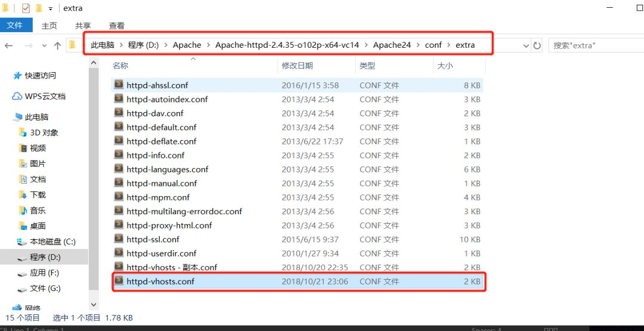This screenshot has width=644, height=331.
Task: Open 文档 folder in sidebar
Action: tap(38, 180)
